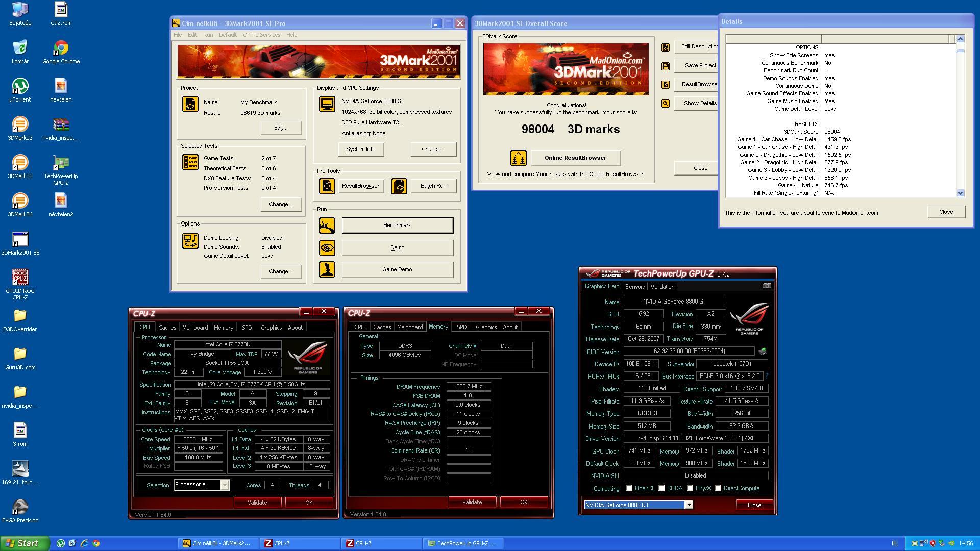Viewport: 980px width, 551px height.
Task: Launch CPUID ROG CPU-Z desktop shortcut
Action: point(20,285)
